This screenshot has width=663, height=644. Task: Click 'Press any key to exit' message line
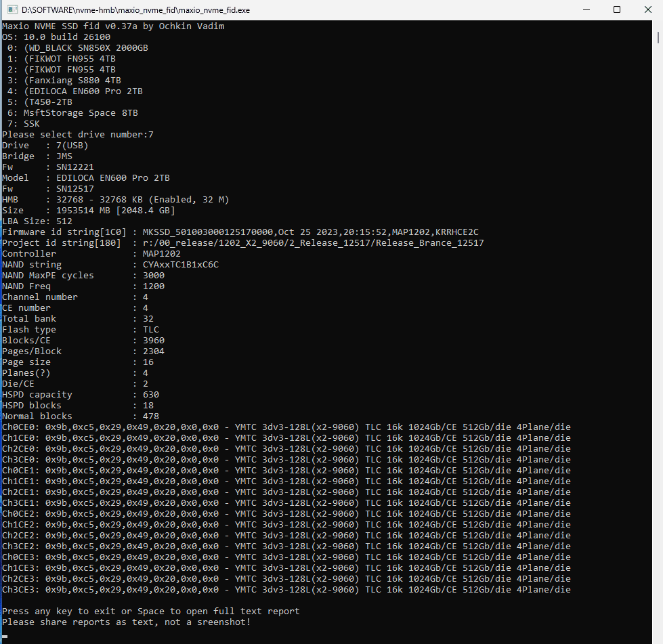pyautogui.click(x=150, y=611)
